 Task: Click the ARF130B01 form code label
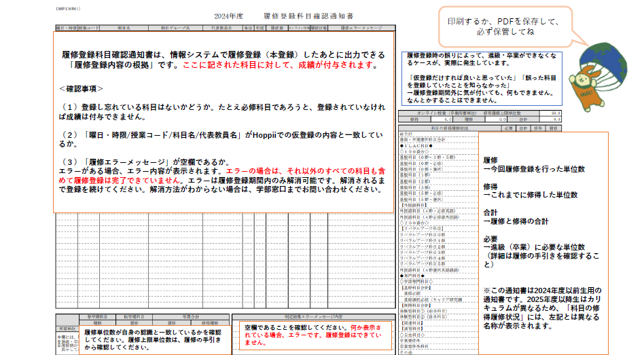point(69,10)
